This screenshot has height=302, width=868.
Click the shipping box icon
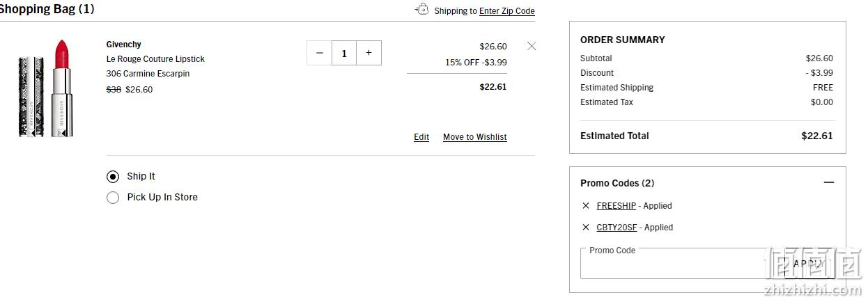coord(421,9)
